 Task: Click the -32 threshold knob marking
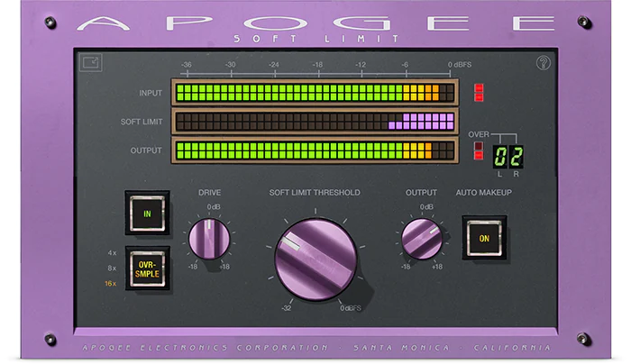click(x=286, y=308)
